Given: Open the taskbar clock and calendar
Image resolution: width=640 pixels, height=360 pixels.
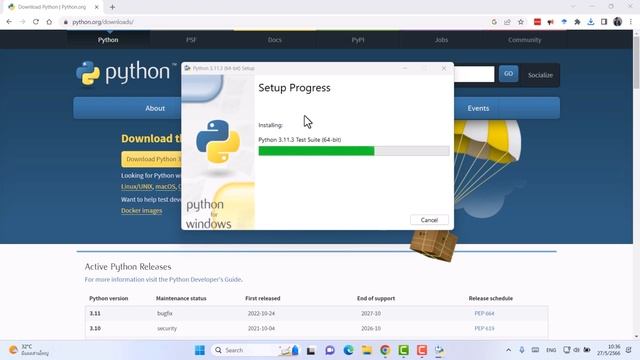Looking at the screenshot, I should (609, 350).
